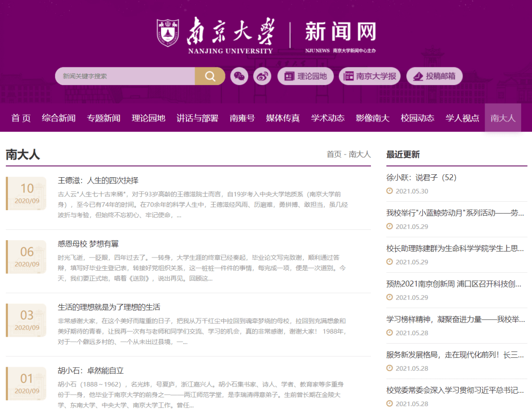Click the search magnifier button
The image size is (532, 412).
210,76
